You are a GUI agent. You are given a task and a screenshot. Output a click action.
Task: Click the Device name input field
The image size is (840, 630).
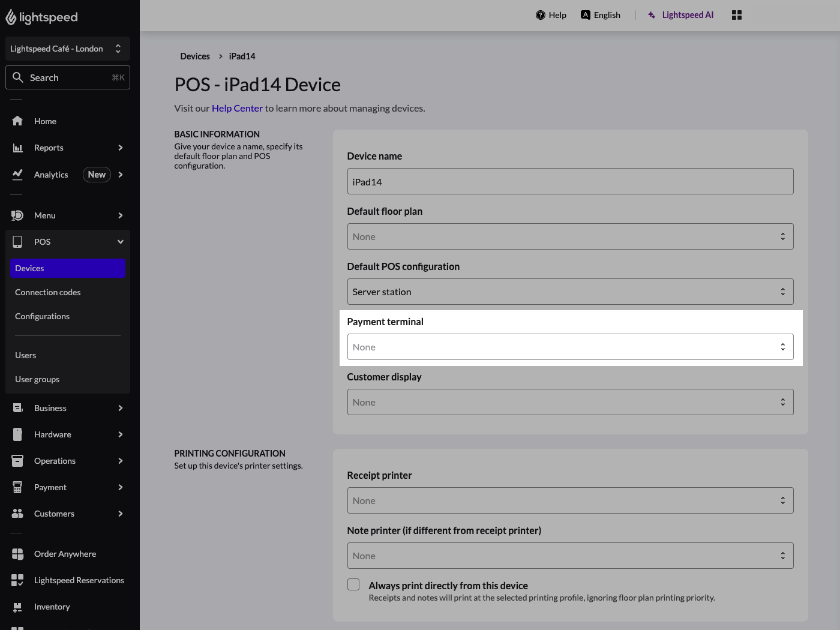tap(570, 181)
